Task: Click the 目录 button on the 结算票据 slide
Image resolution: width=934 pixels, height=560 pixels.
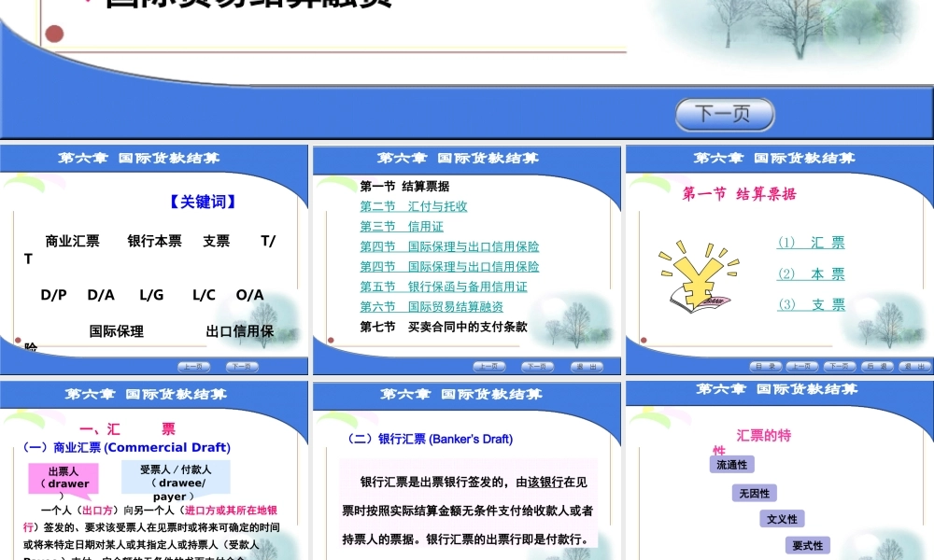Action: click(766, 366)
